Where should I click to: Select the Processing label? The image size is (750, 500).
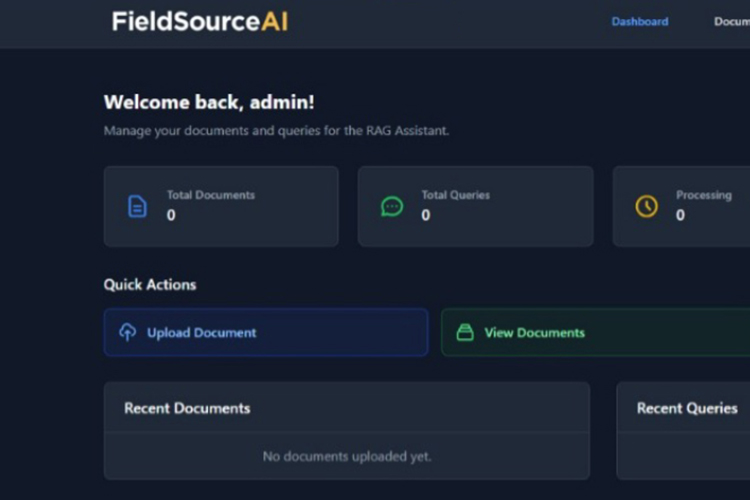703,195
